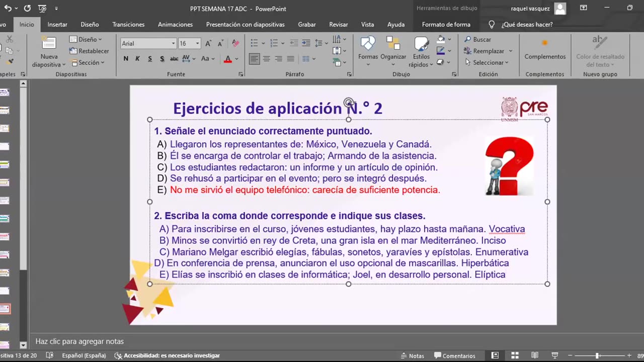Screen dimensions: 644x362
Task: Toggle italic (K) formatting
Action: tap(137, 59)
